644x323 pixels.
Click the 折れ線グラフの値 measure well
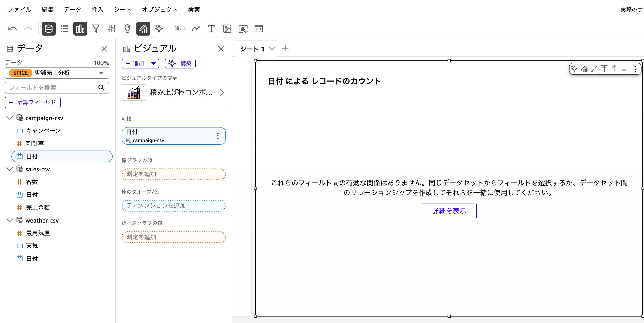(x=174, y=237)
